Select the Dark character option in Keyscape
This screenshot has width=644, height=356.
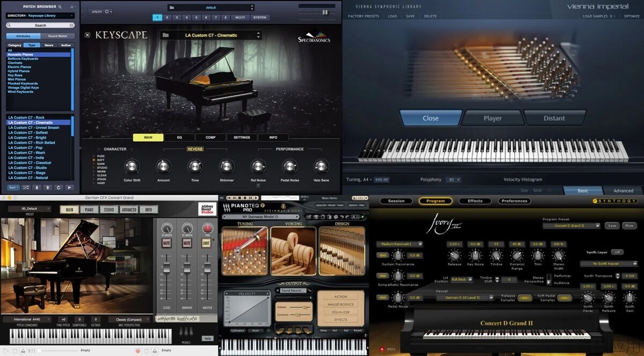(101, 164)
